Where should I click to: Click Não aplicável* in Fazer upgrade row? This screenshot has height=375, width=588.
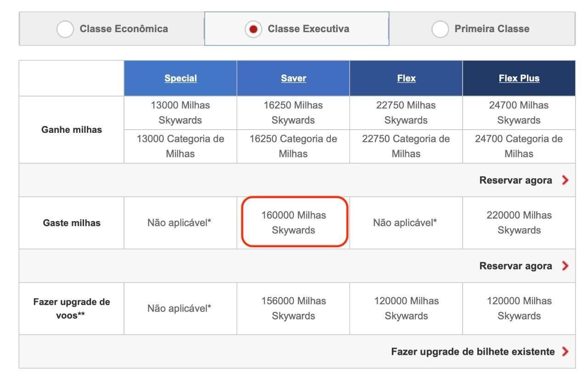coord(180,308)
